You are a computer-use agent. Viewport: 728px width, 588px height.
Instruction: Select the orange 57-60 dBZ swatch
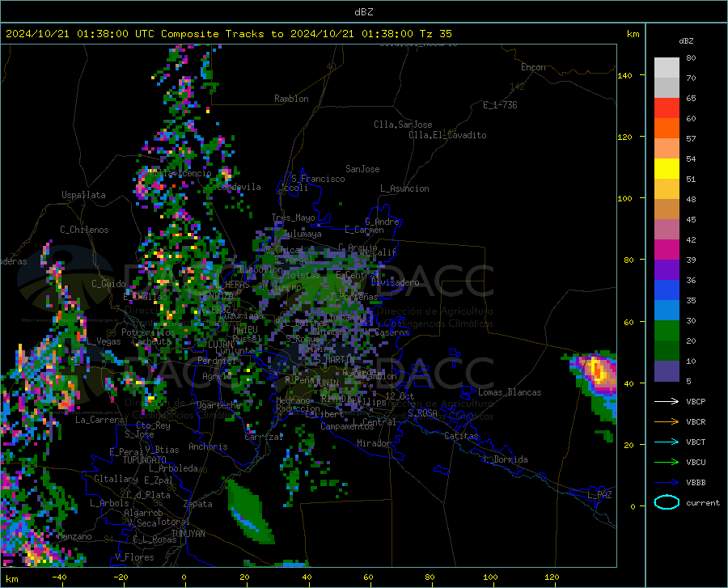coord(667,129)
